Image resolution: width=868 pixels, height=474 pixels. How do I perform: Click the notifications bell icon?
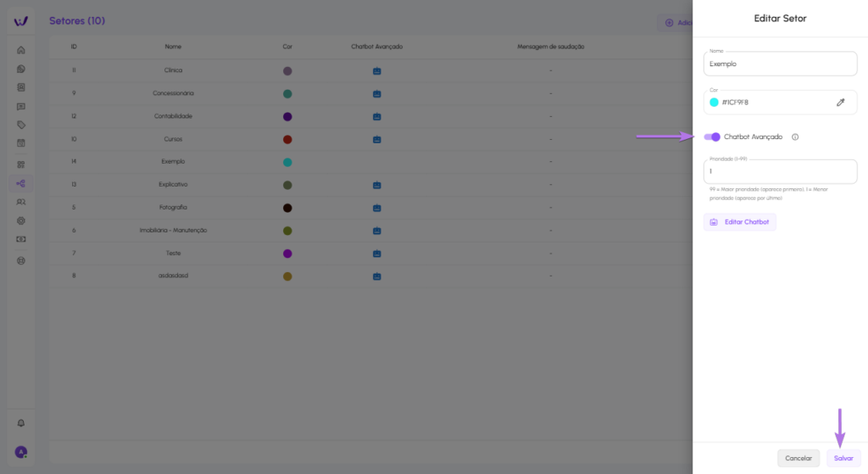point(21,423)
